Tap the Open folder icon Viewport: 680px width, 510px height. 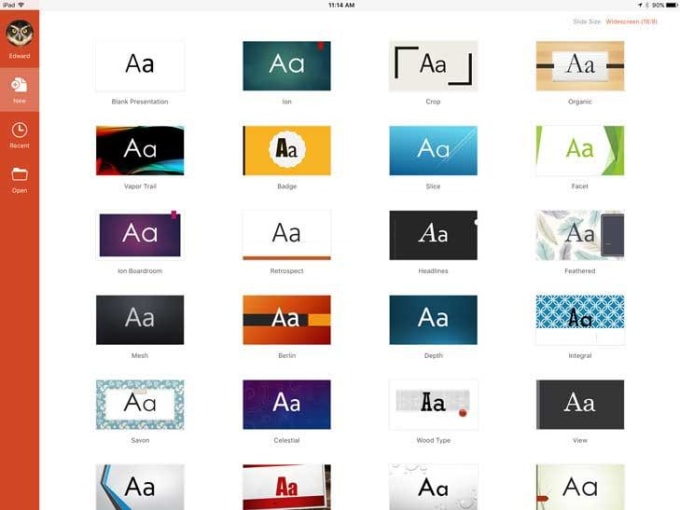point(19,175)
